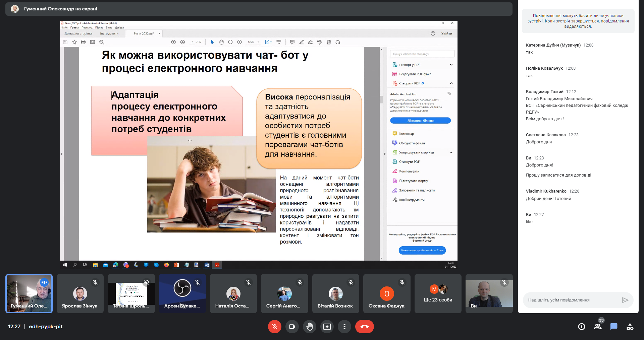Screen dimensions: 644x340
Task: Click the Acrobat add comment note icon
Action: 292,42
